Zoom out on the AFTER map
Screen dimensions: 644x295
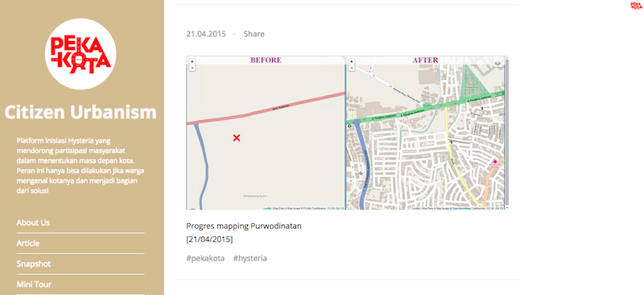click(x=352, y=68)
